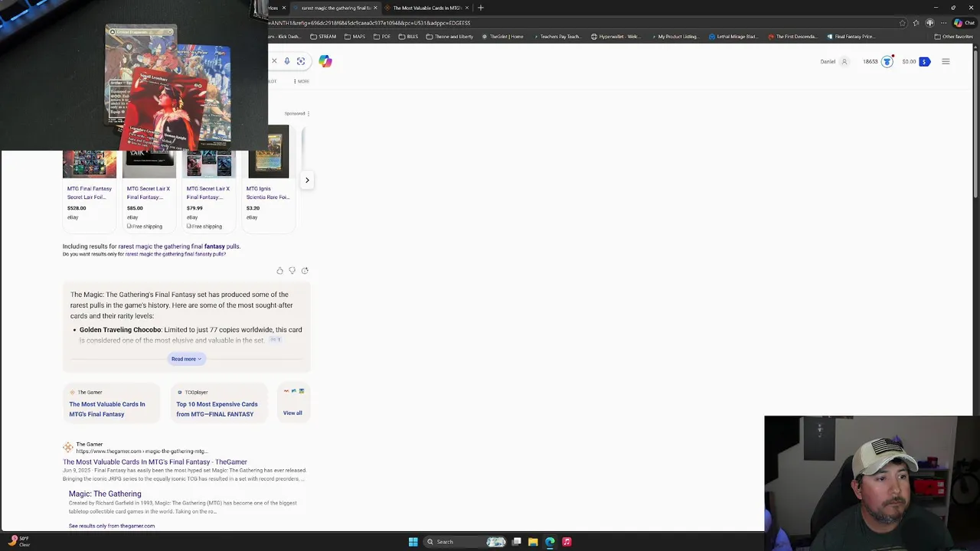This screenshot has width=980, height=551.
Task: Open the Bing hamburger settings menu
Action: click(946, 62)
